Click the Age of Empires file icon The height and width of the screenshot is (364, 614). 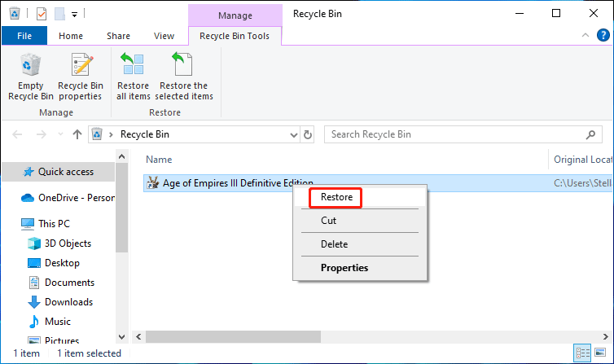[x=153, y=182]
